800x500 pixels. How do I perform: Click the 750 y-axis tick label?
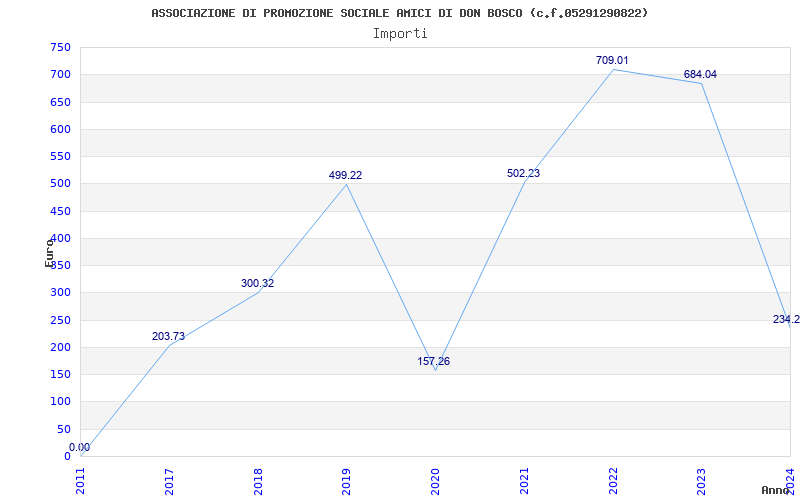point(60,47)
